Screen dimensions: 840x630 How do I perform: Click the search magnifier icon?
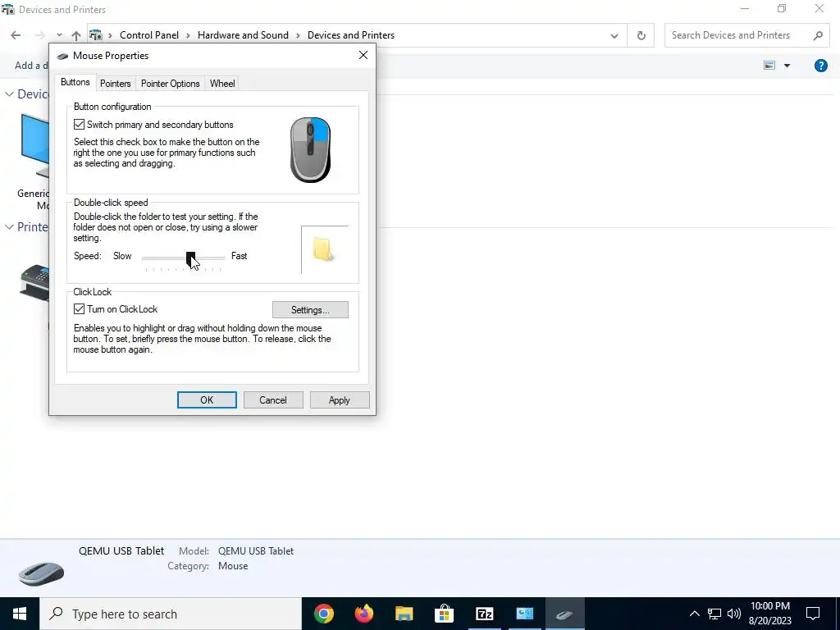point(818,35)
